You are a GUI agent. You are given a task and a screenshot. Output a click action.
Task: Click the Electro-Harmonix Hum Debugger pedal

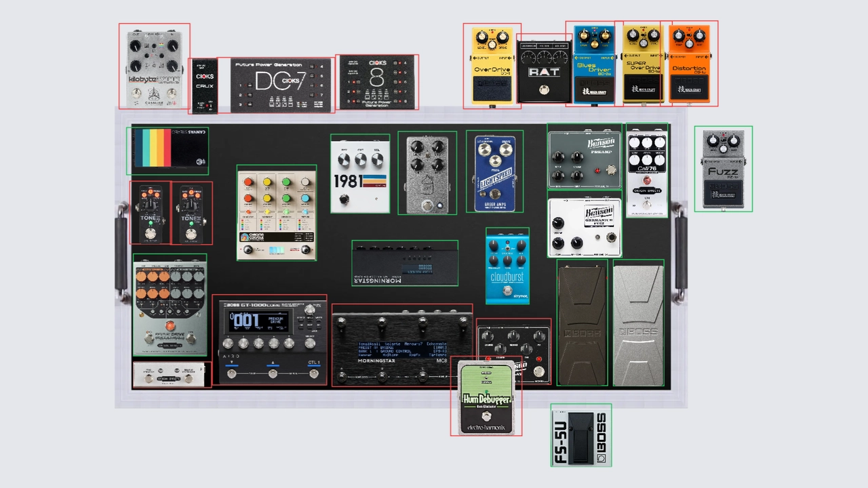coord(486,397)
